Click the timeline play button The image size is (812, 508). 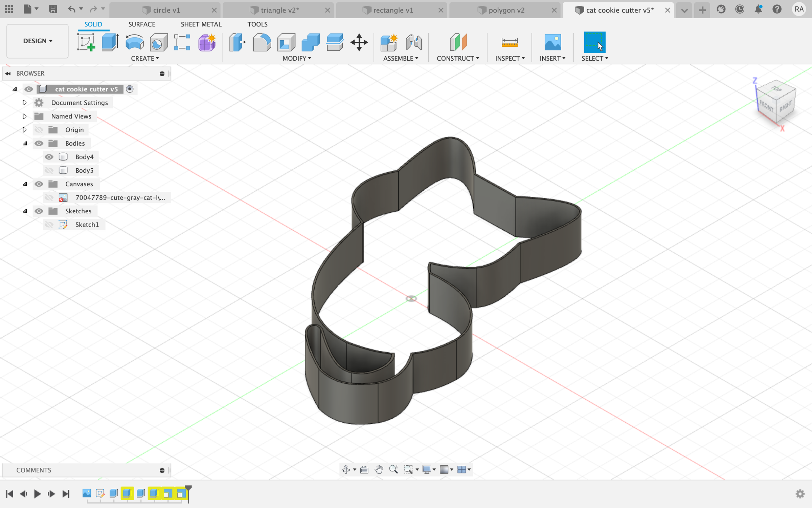click(37, 494)
